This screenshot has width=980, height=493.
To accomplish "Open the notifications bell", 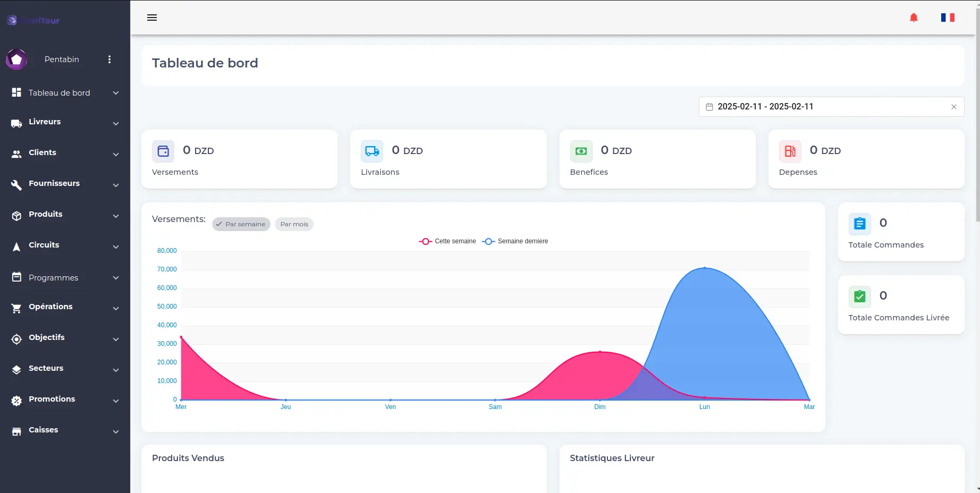I will click(914, 18).
